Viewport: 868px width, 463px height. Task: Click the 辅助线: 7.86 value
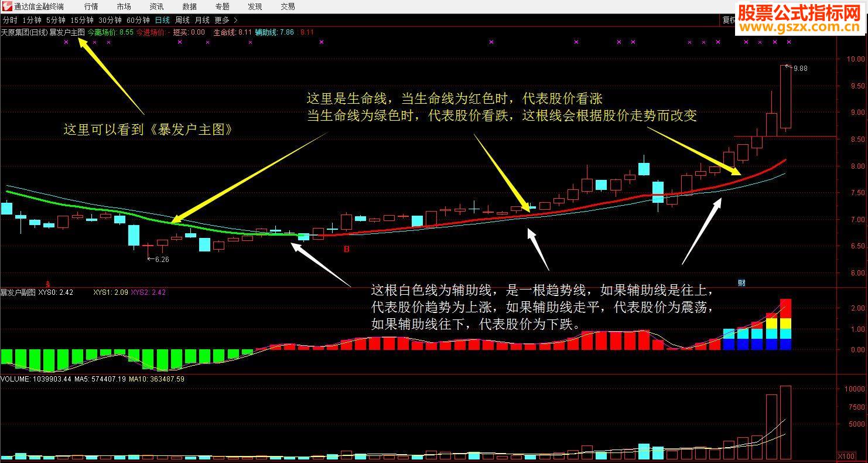point(275,32)
